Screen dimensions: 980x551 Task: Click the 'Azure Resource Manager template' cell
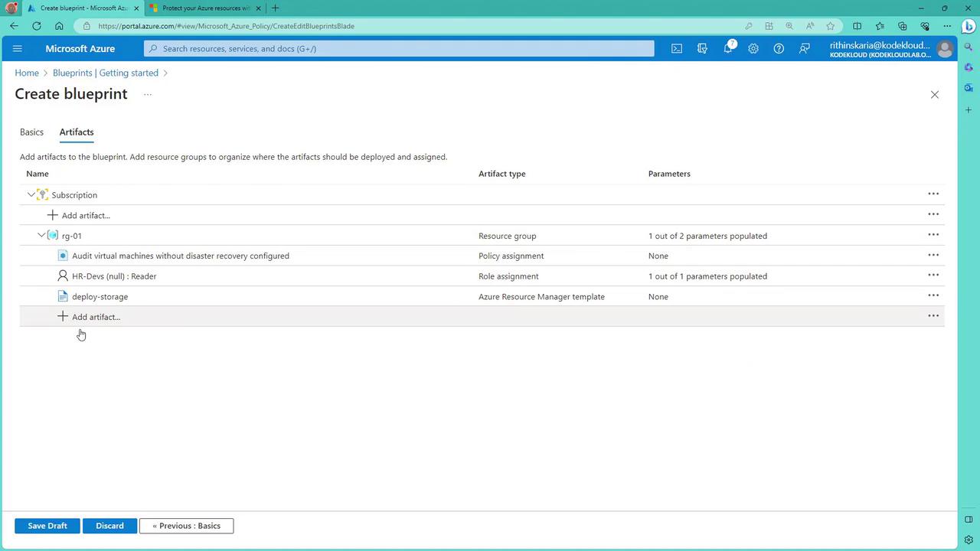click(x=541, y=296)
